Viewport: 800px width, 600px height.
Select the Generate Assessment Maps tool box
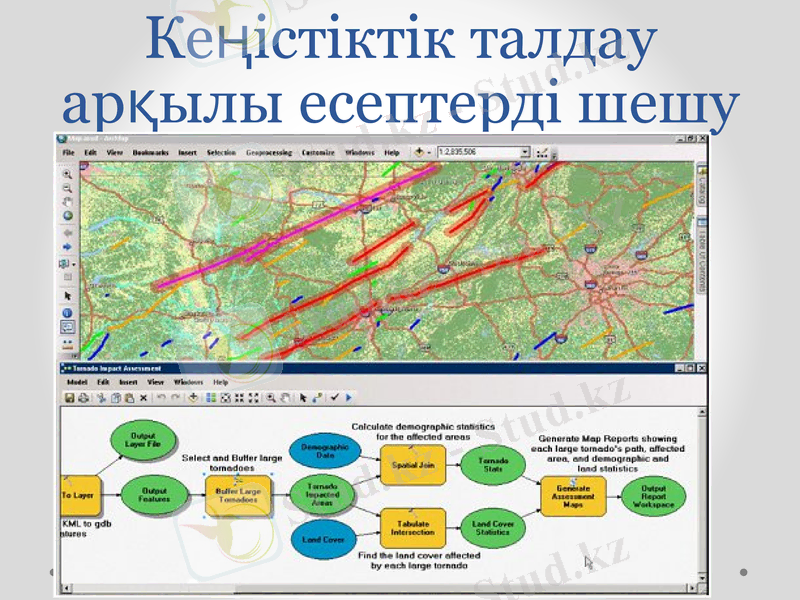(x=572, y=494)
